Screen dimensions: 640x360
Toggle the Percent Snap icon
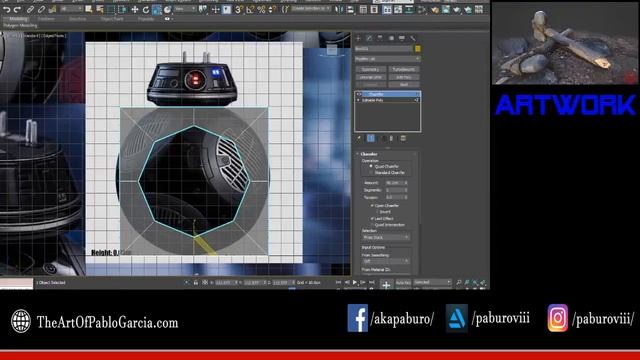[x=261, y=9]
